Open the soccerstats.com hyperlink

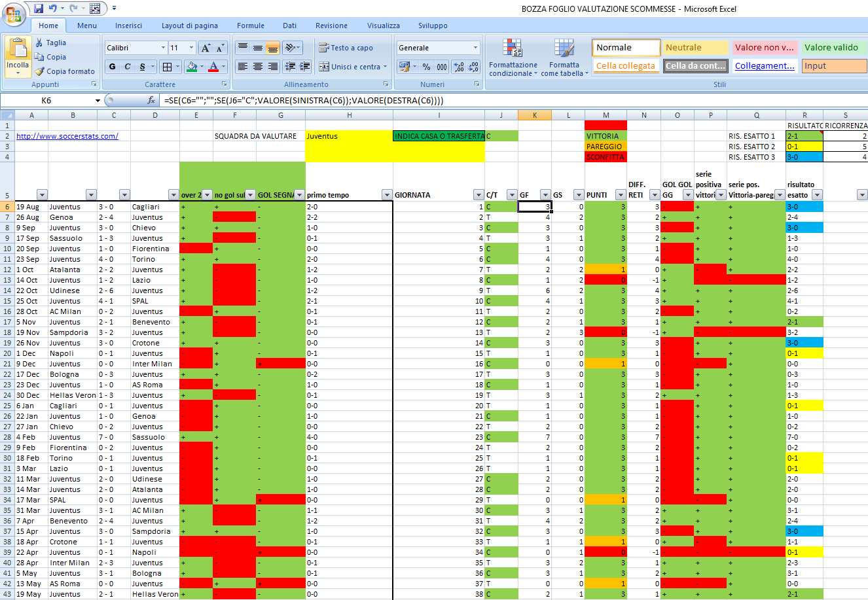(x=67, y=136)
